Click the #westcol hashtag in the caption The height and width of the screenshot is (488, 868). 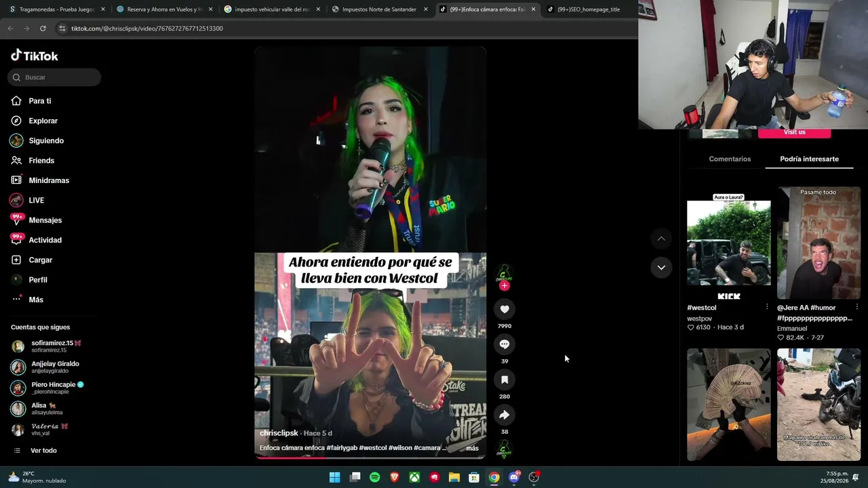[x=373, y=448]
